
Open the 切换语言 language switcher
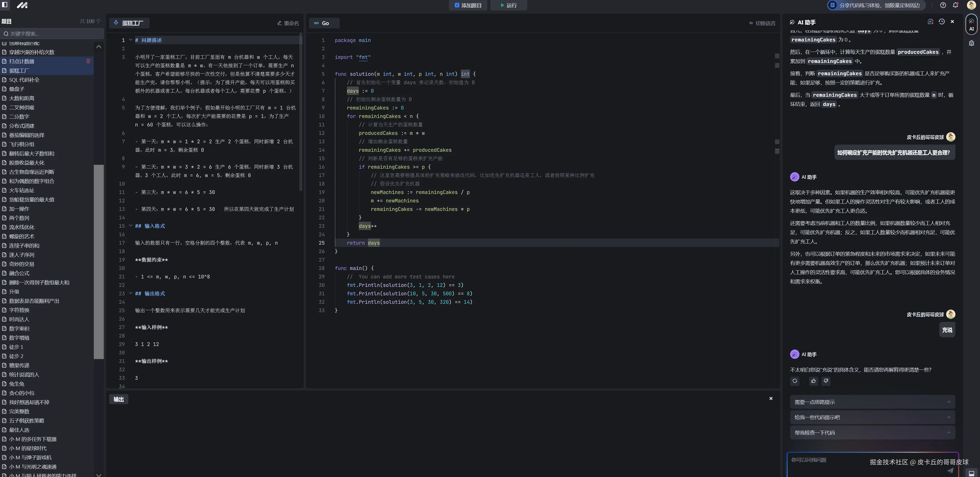click(762, 23)
